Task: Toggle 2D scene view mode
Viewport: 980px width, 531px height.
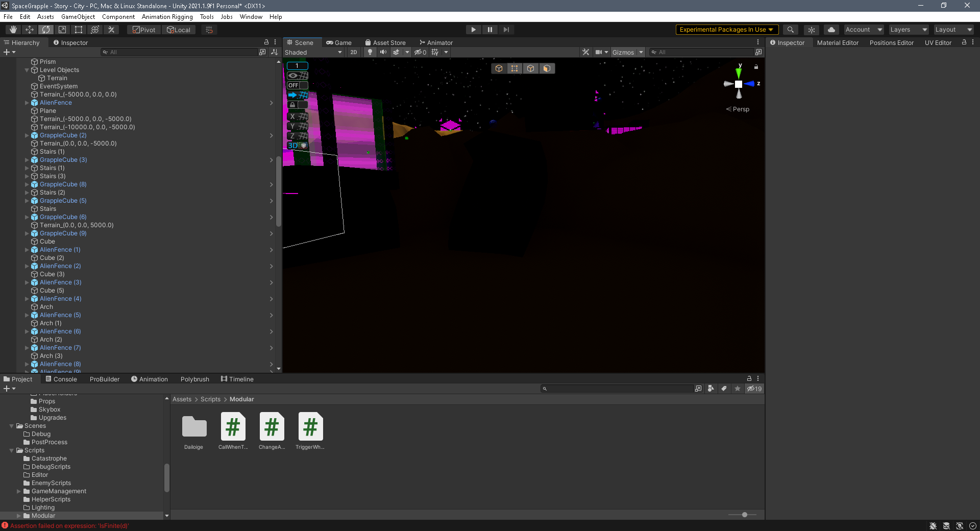Action: (x=354, y=52)
